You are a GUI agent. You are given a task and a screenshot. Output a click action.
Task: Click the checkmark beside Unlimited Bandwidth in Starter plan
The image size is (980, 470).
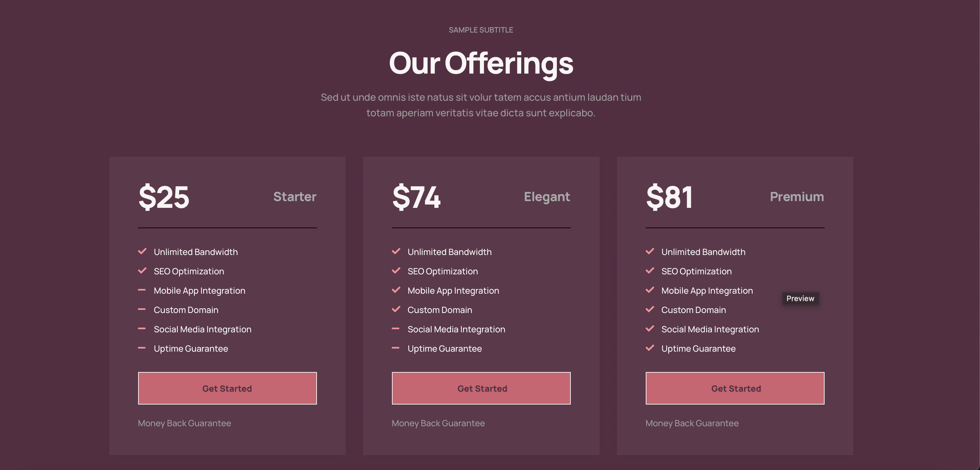click(x=143, y=251)
